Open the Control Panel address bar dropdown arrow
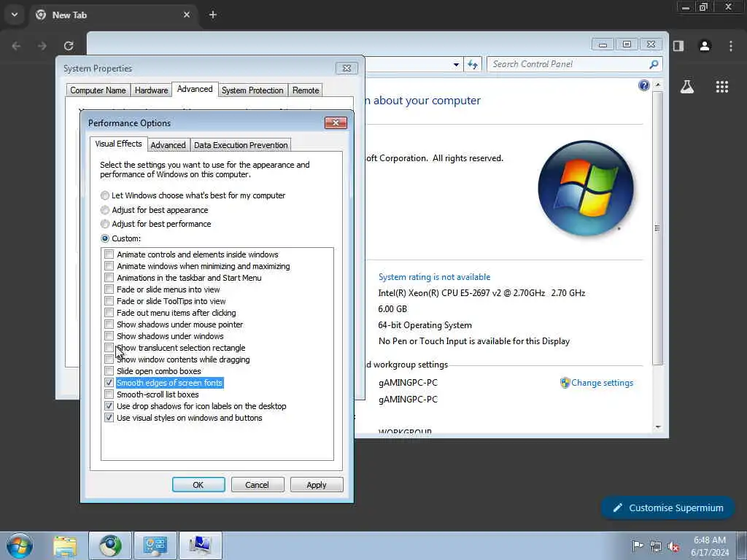The height and width of the screenshot is (560, 747). pos(456,64)
